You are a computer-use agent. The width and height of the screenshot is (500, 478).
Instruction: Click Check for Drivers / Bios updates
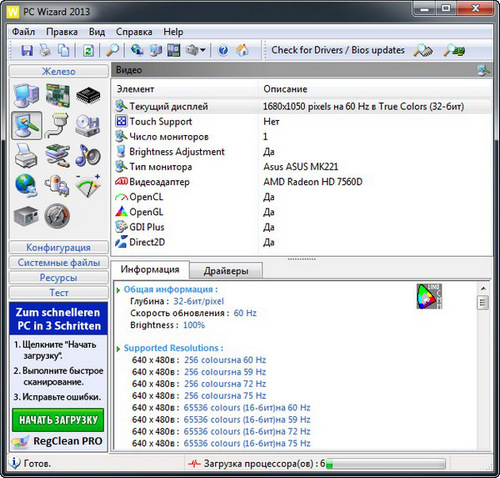tap(338, 50)
